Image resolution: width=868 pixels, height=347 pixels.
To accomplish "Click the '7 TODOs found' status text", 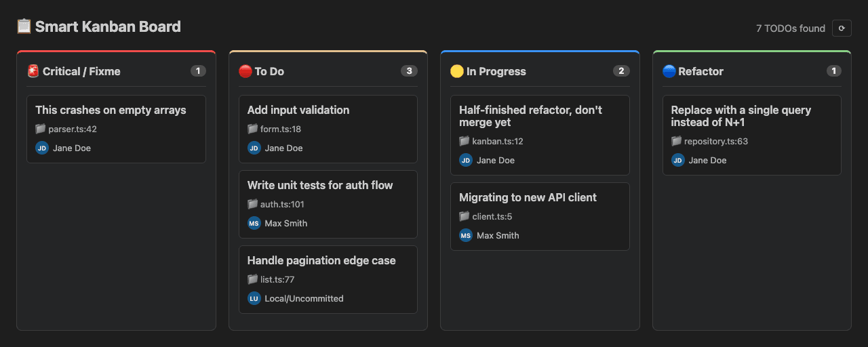I will click(791, 28).
